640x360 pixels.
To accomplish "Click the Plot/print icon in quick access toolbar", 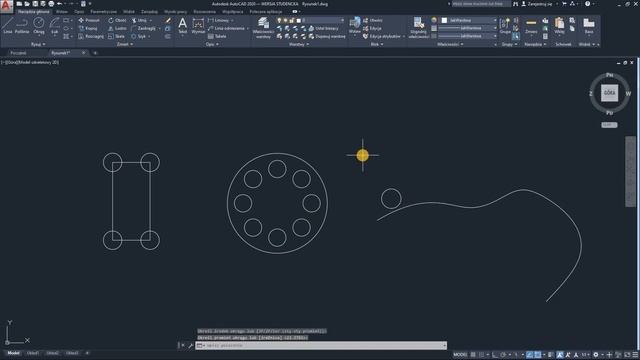I will (51, 4).
